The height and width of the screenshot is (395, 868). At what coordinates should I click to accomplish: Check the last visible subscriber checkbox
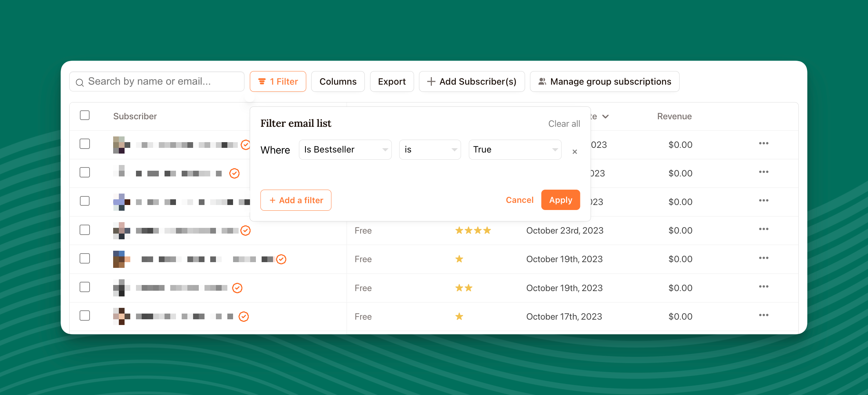(x=85, y=316)
